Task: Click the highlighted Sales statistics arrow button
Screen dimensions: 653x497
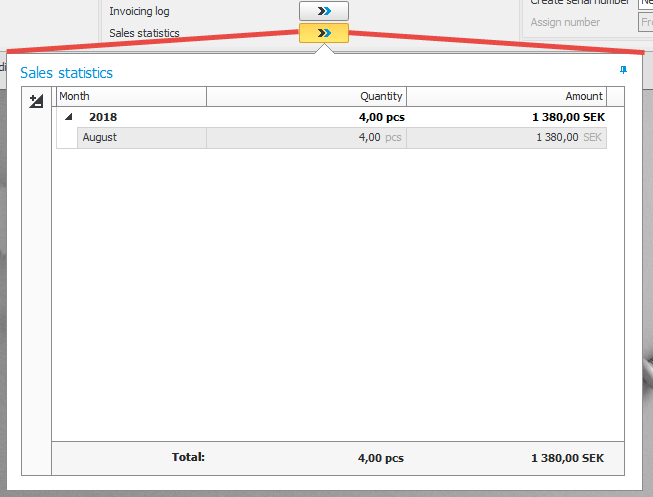Action: 323,33
